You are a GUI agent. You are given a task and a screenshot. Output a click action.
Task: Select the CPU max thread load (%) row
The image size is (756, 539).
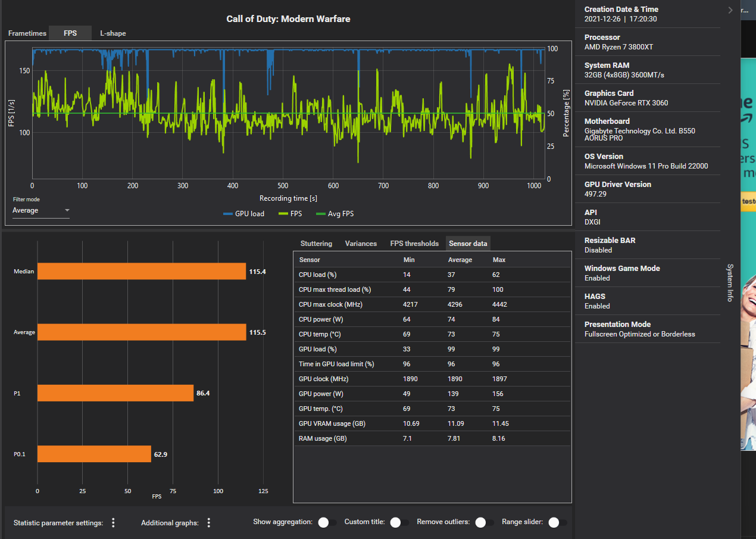tap(432, 289)
